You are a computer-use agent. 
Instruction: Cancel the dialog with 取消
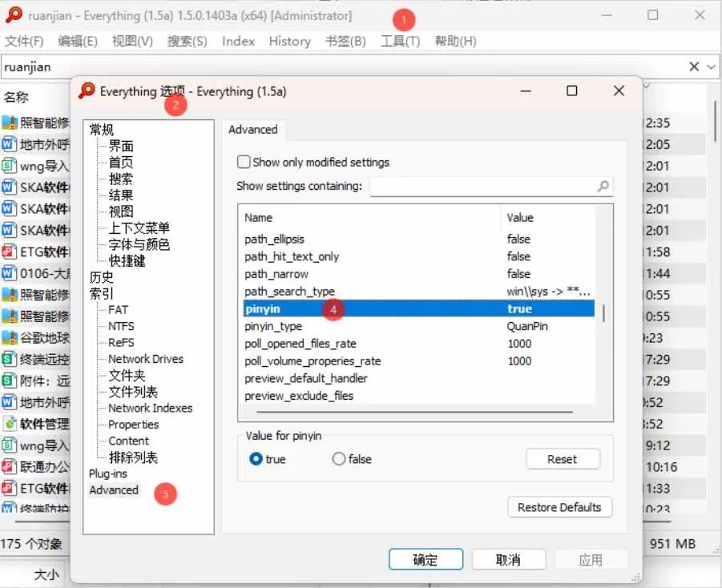coord(508,559)
